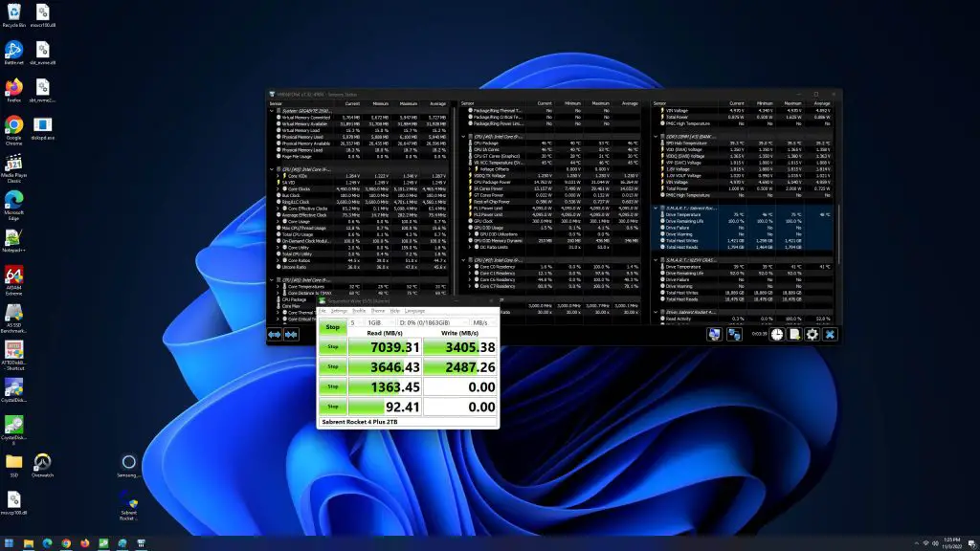Viewport: 980px width, 551px height.
Task: Click HWiNFO logging sheet icon
Action: point(793,335)
